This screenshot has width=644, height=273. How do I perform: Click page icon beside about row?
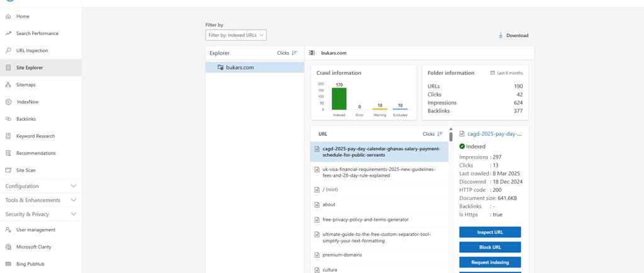coord(317,204)
